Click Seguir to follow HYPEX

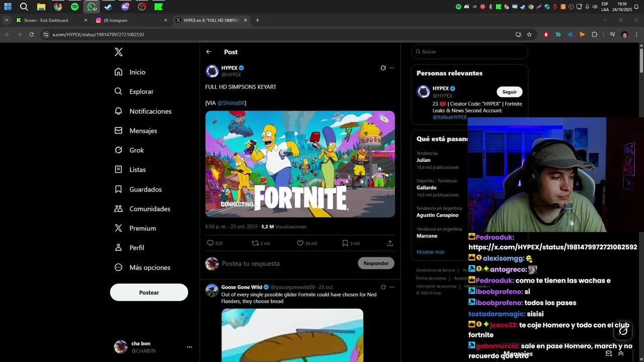tap(510, 92)
